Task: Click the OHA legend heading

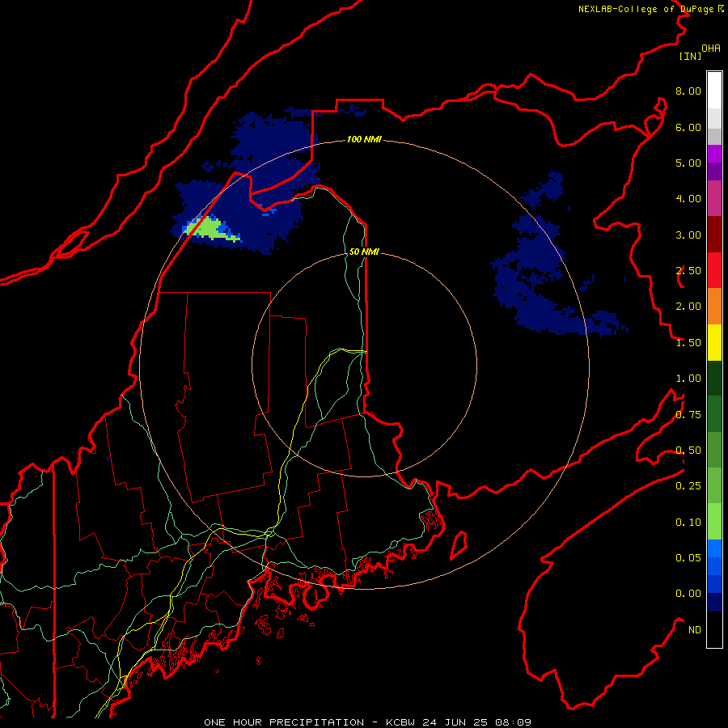Action: (x=711, y=49)
